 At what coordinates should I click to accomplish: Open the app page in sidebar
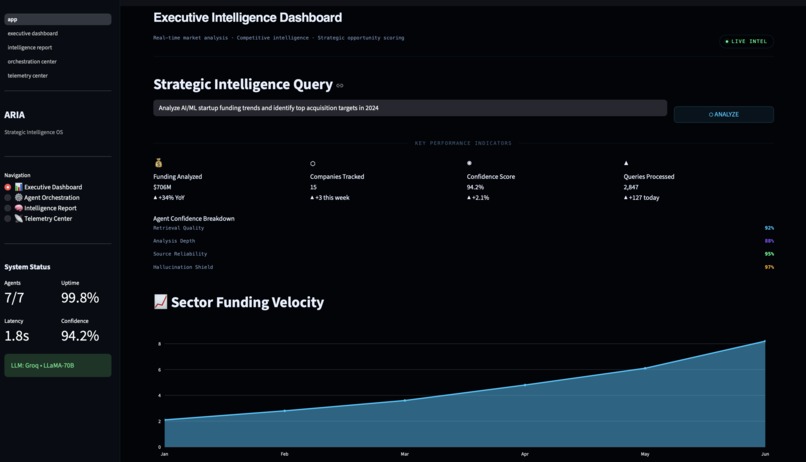click(x=58, y=20)
